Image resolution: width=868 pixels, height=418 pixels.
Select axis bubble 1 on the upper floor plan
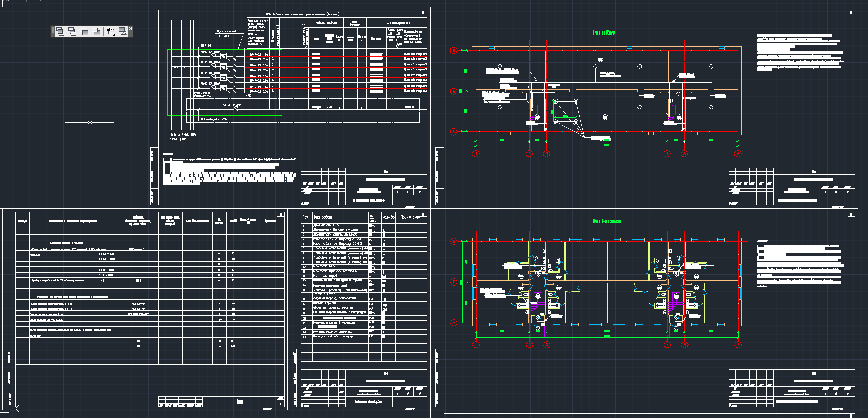coord(476,154)
